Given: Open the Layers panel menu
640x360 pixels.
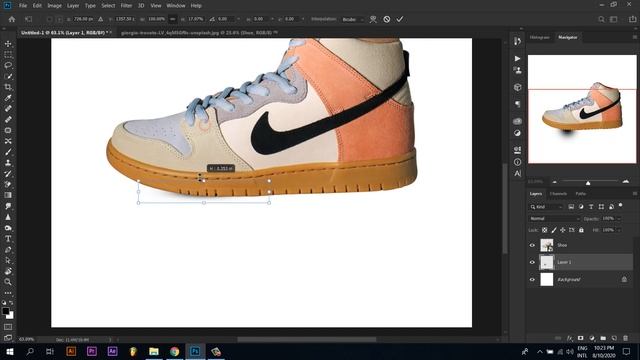Looking at the screenshot, I should click(x=634, y=193).
